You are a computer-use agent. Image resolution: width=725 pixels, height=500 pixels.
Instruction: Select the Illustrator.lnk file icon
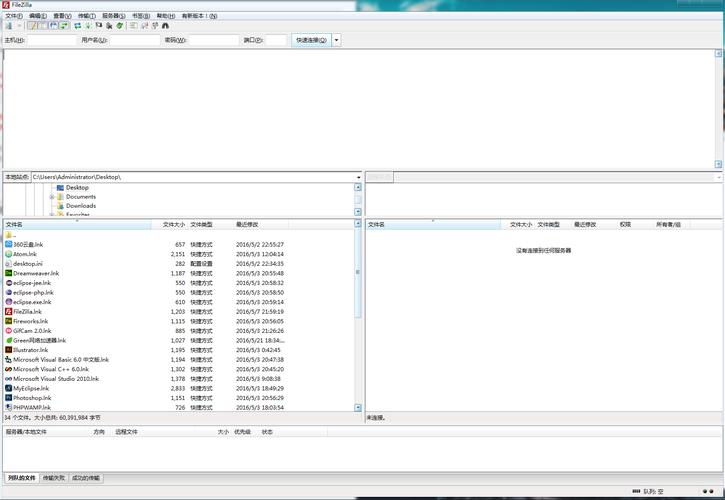pyautogui.click(x=8, y=350)
